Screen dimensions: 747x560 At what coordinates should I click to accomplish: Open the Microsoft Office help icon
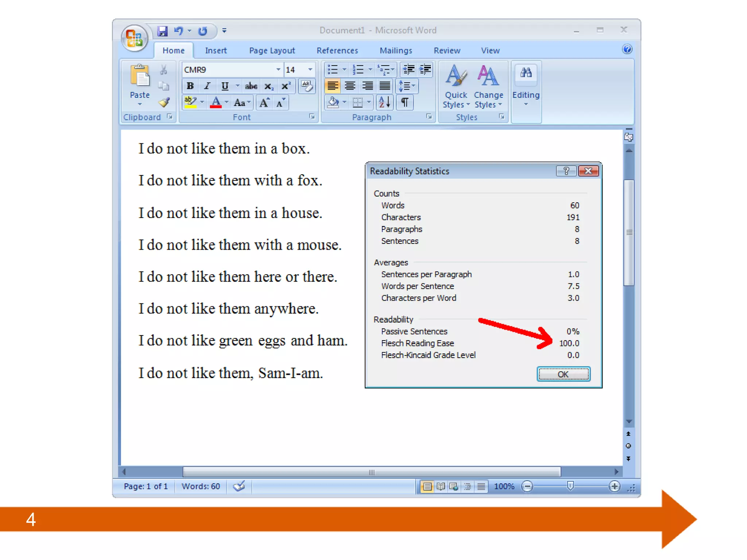[627, 49]
